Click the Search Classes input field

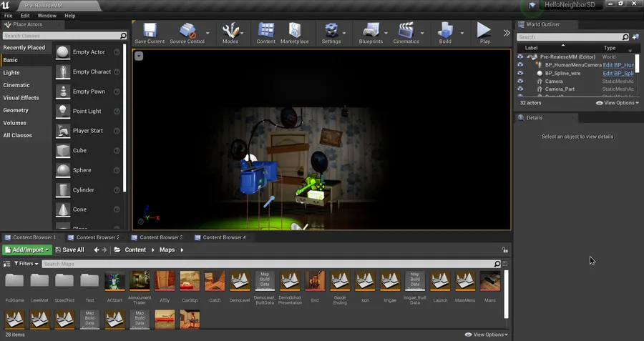coord(64,36)
